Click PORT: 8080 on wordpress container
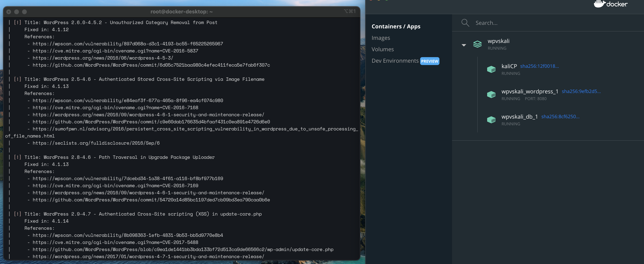 pyautogui.click(x=535, y=99)
